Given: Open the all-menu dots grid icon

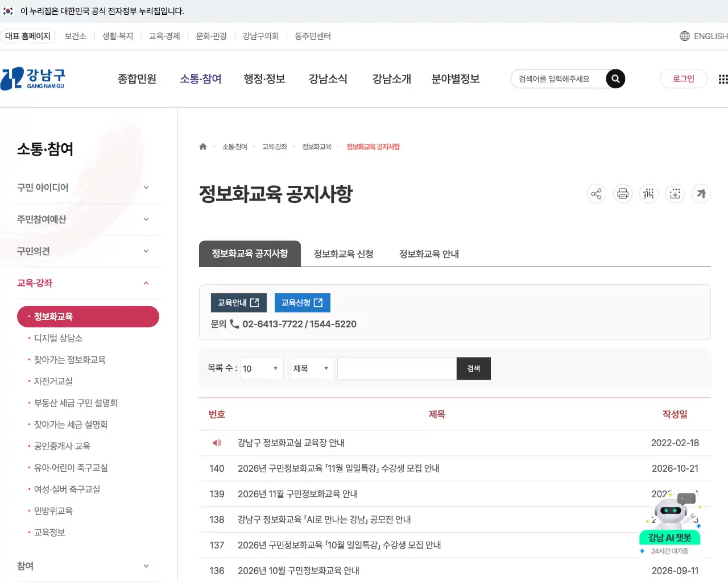Looking at the screenshot, I should (723, 79).
